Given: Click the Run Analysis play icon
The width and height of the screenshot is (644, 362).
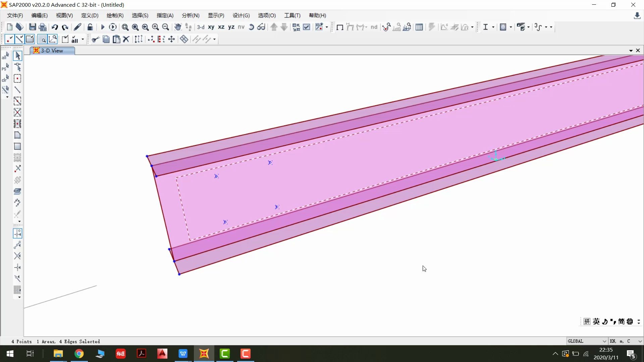Looking at the screenshot, I should 103,27.
